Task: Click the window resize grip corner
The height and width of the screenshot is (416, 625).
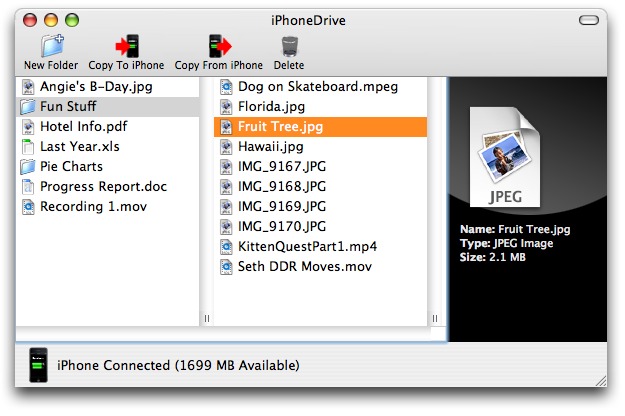Action: [599, 380]
